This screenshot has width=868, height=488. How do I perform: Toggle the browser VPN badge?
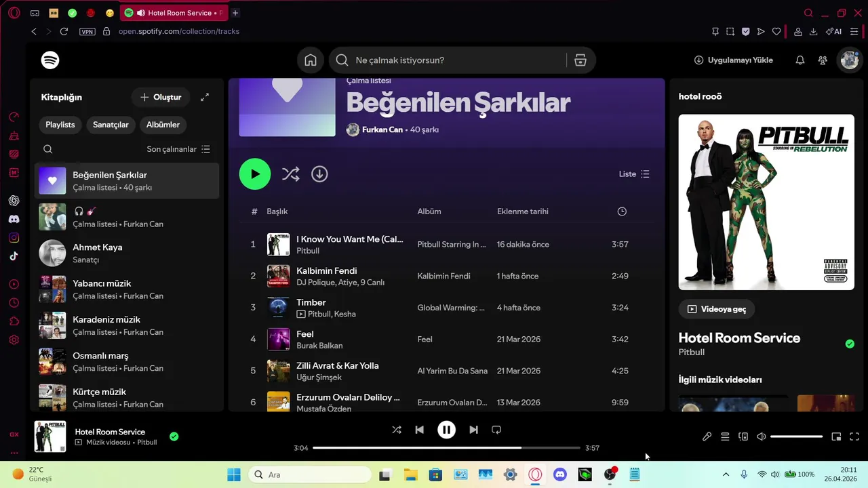point(87,31)
